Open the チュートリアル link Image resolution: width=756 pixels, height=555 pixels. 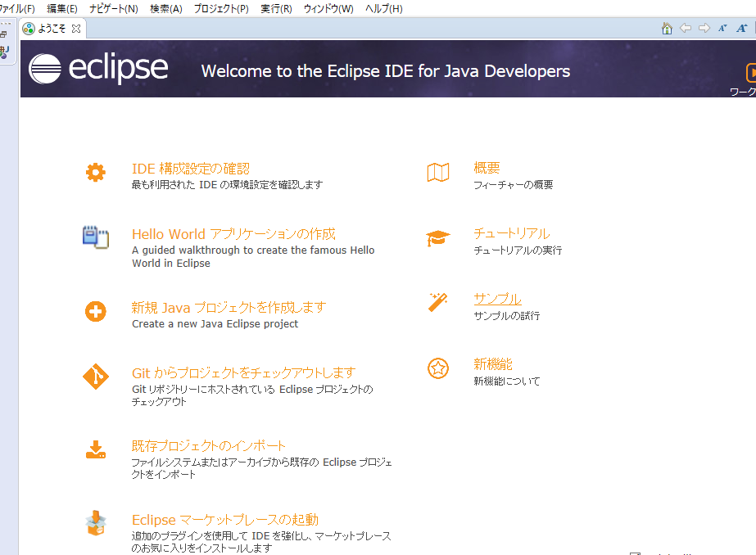click(x=512, y=233)
